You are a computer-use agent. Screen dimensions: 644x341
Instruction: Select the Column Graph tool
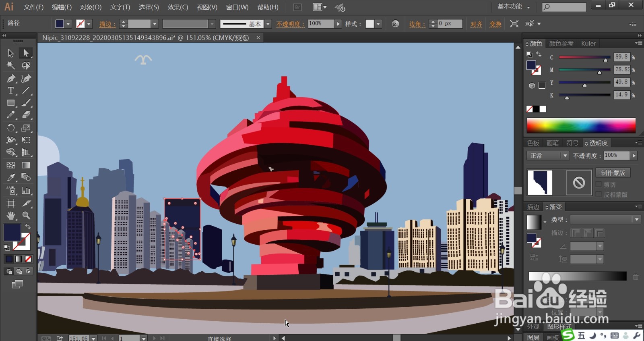(x=26, y=191)
